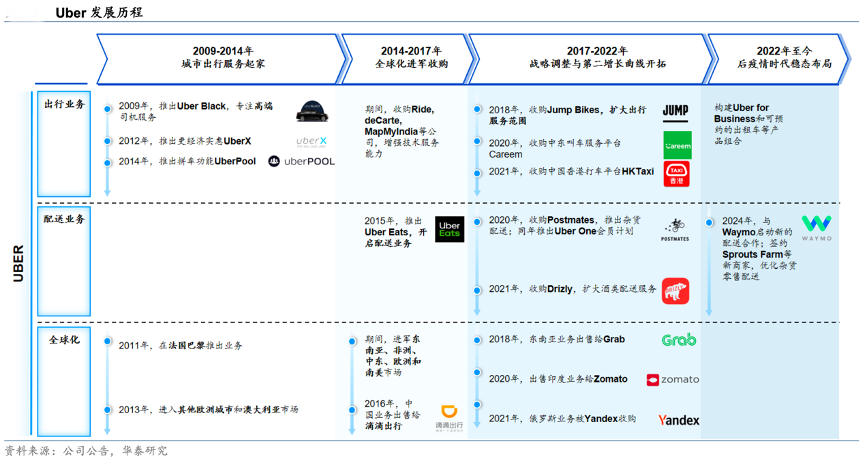This screenshot has width=866, height=466.
Task: Select the 2017-2022年 phase header arrow
Action: click(597, 57)
